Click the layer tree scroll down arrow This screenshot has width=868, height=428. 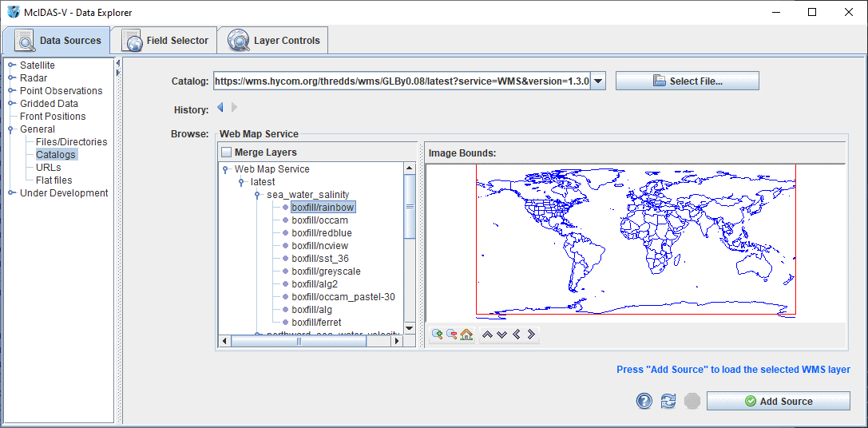(x=410, y=327)
